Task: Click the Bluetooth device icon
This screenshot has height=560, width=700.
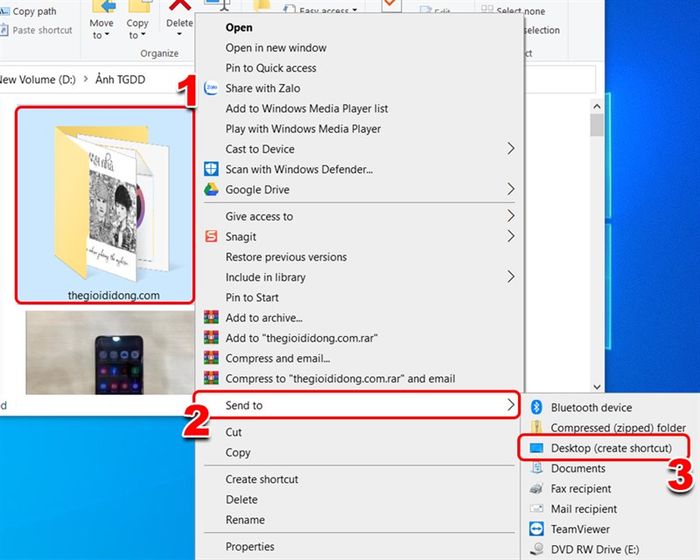Action: [x=536, y=407]
